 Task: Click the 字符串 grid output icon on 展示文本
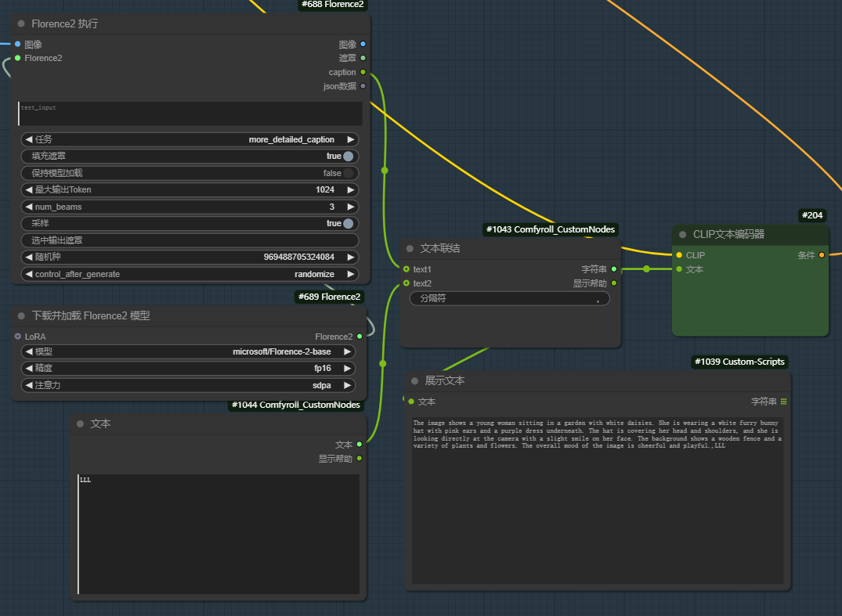783,402
